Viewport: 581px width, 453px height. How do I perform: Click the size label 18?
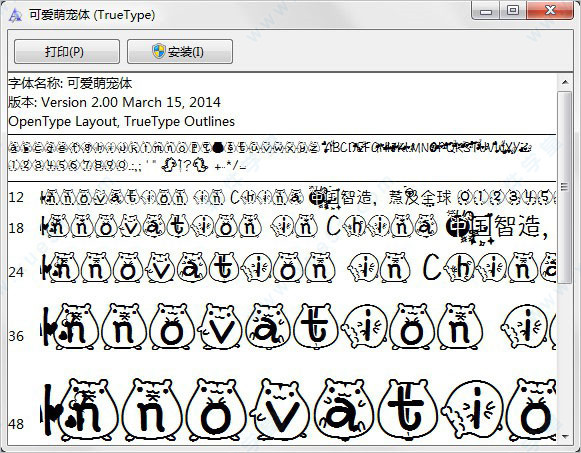[16, 228]
